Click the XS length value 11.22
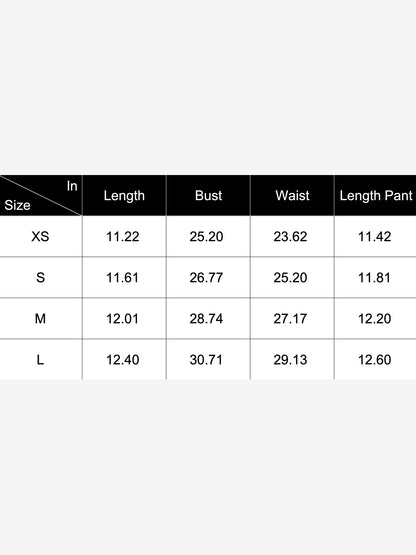This screenshot has width=416, height=555. (x=123, y=236)
